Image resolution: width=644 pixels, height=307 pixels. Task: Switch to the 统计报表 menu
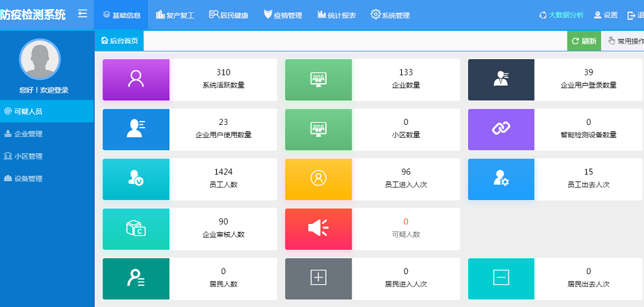[337, 15]
